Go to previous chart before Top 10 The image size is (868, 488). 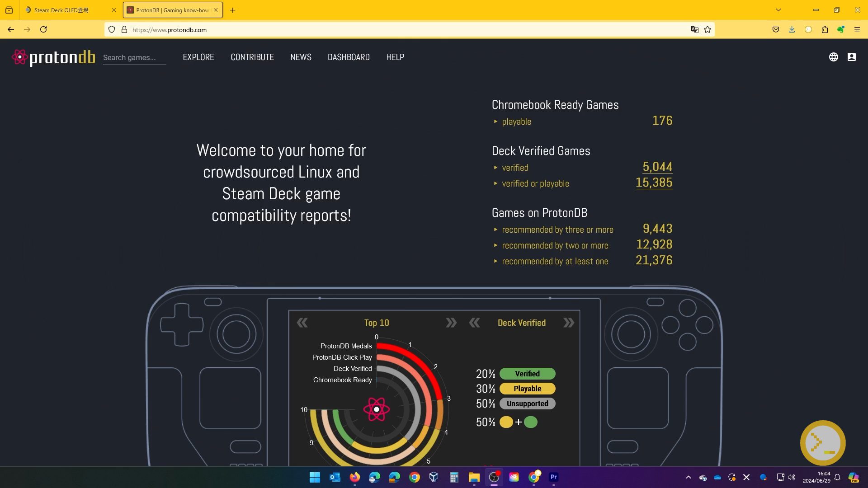[x=302, y=323]
